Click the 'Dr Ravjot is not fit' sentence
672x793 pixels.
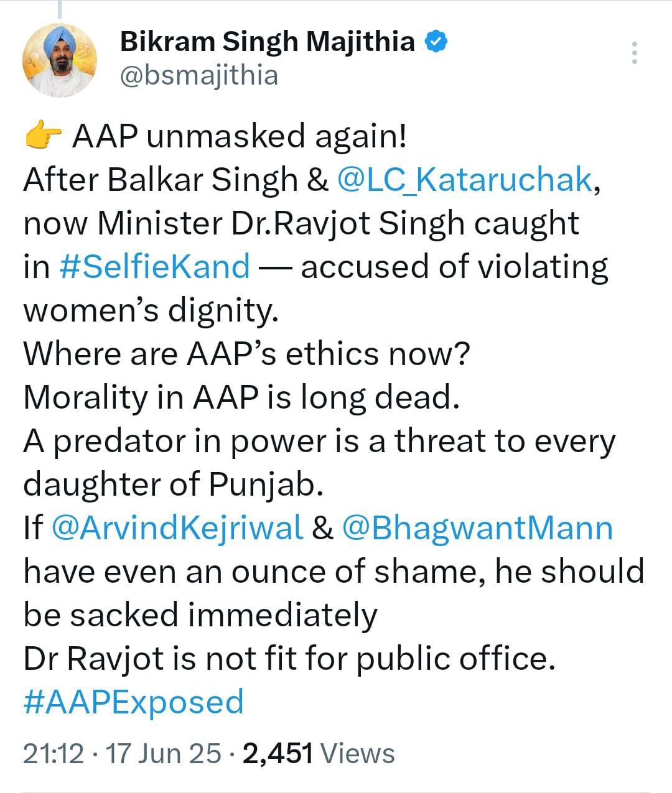(x=289, y=659)
